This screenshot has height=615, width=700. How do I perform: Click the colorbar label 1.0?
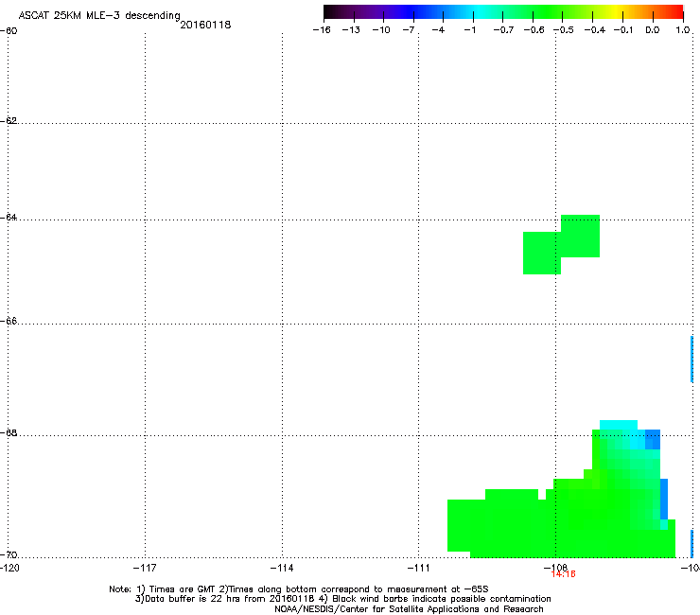click(683, 30)
